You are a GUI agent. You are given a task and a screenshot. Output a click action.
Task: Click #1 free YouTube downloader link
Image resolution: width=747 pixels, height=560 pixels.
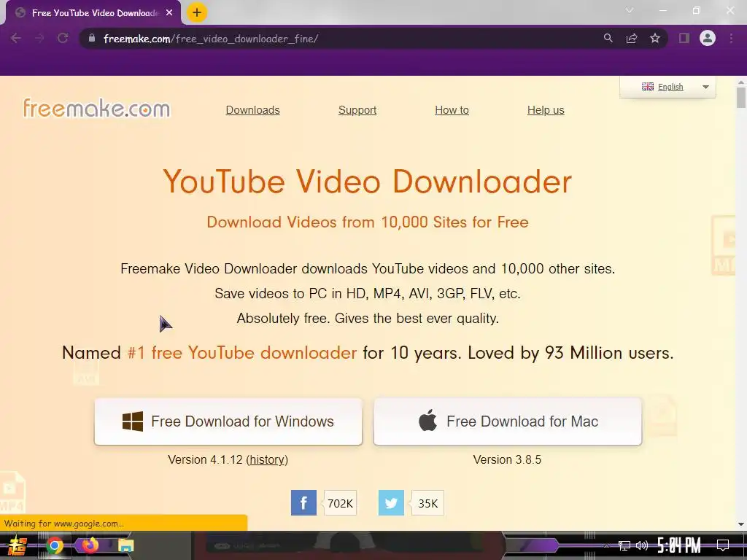pyautogui.click(x=242, y=353)
